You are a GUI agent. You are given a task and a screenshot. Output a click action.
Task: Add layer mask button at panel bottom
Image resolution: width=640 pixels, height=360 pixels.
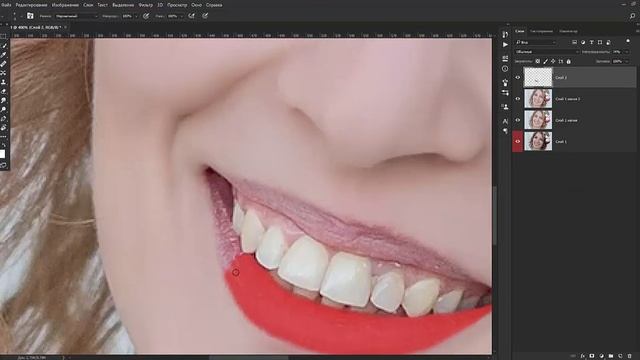point(592,356)
